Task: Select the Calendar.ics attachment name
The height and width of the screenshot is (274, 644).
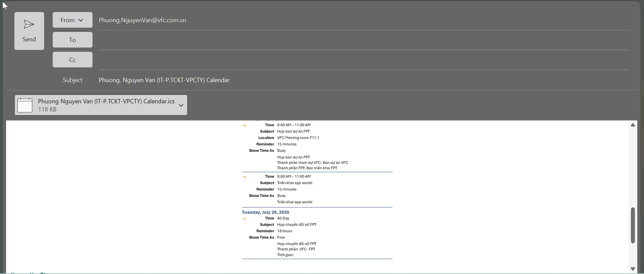Action: 106,101
